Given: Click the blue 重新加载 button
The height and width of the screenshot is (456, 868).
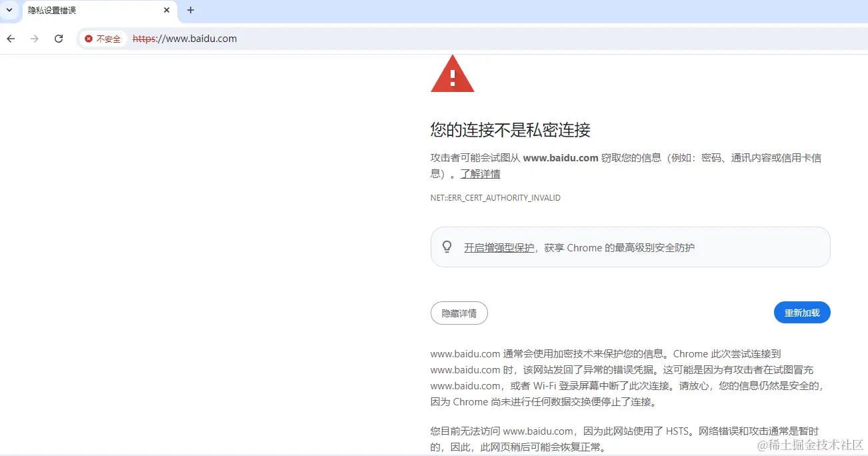Looking at the screenshot, I should [802, 313].
